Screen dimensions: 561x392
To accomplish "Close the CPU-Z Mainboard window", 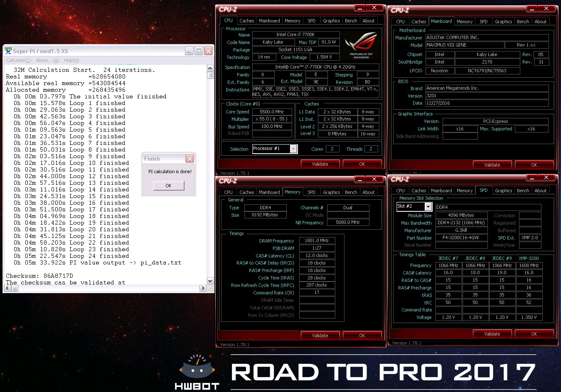I will pyautogui.click(x=546, y=8).
